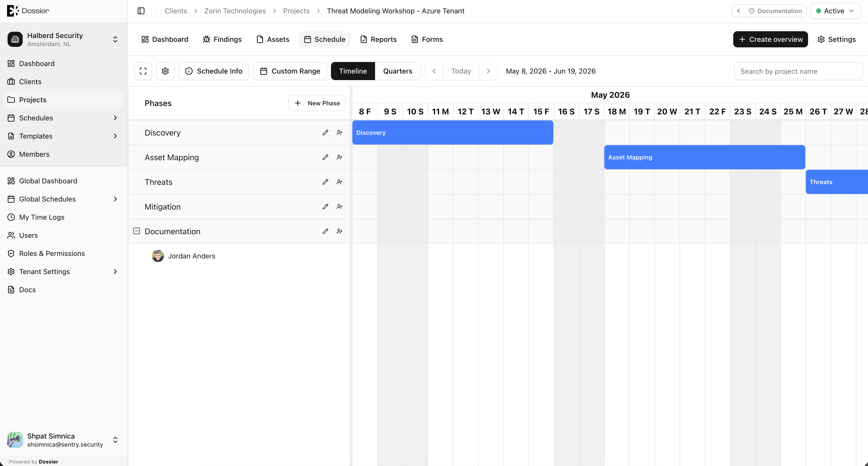Screen dimensions: 868x466
Task: Open the Active status dropdown
Action: click(x=835, y=11)
